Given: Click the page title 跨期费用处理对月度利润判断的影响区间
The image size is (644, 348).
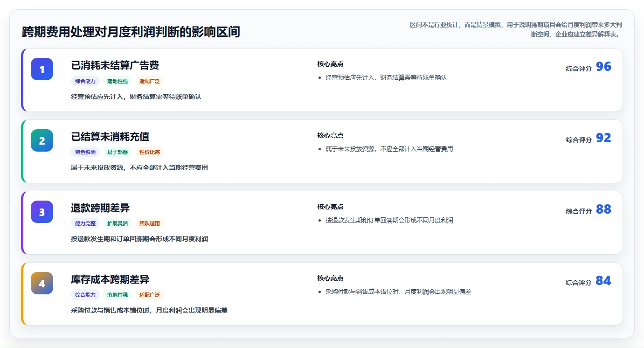Looking at the screenshot, I should [131, 32].
